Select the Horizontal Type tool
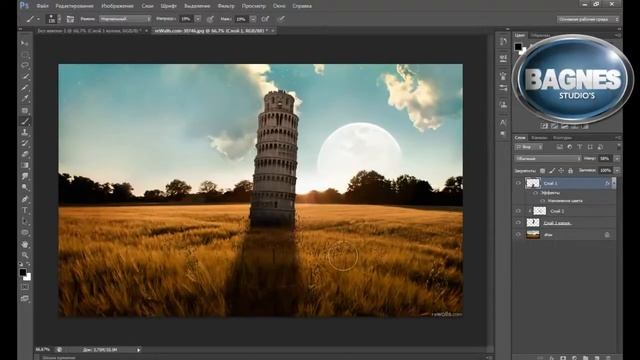This screenshot has height=360, width=640. 25,210
